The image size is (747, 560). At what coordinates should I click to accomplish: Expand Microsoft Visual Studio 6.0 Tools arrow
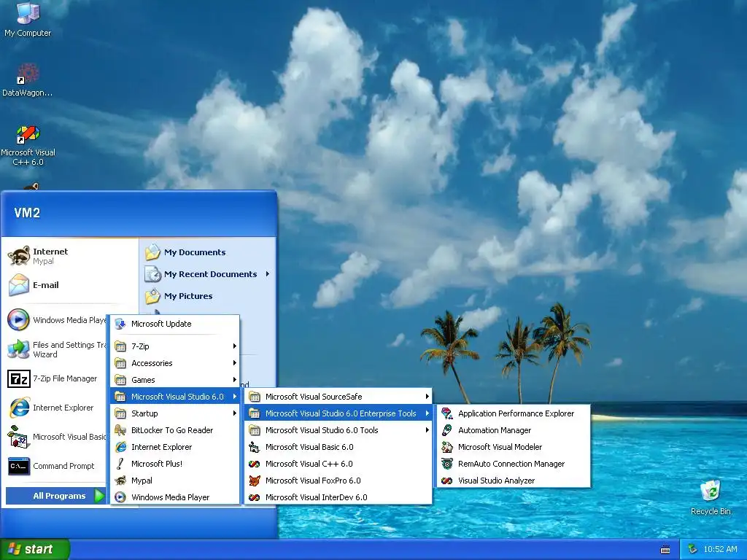(427, 430)
